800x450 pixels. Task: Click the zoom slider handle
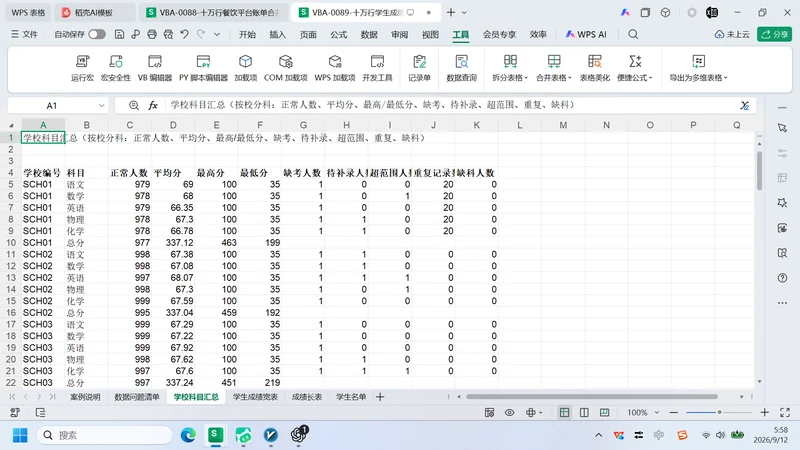click(719, 412)
